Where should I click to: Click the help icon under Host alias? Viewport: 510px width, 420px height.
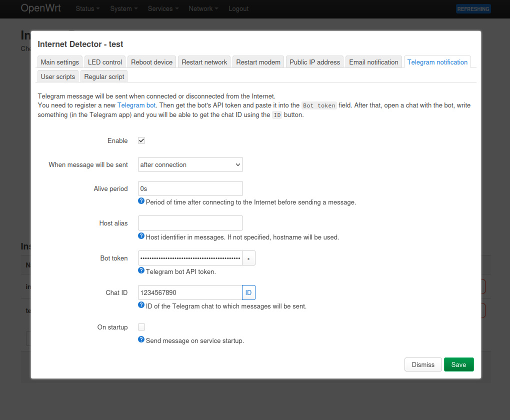(141, 236)
